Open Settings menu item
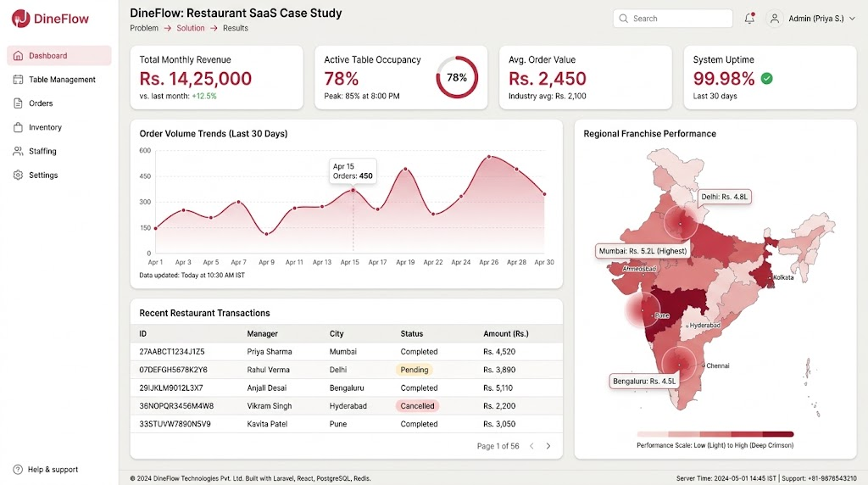This screenshot has height=485, width=868. 59,175
